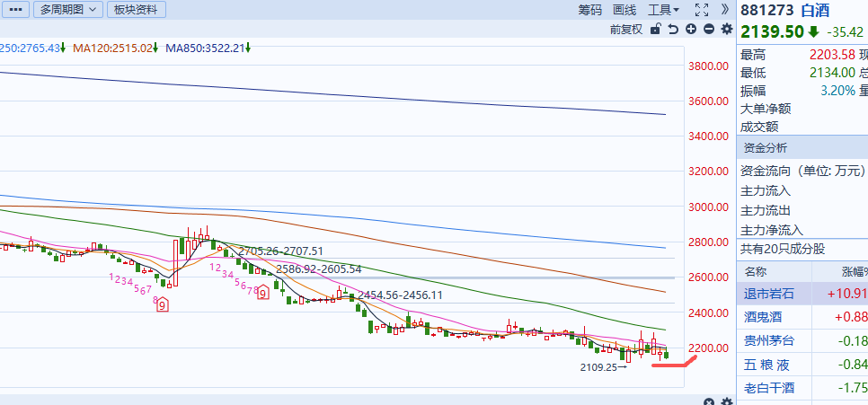The height and width of the screenshot is (405, 868).
Task: Zoom out with the minus icon
Action: coord(709,30)
